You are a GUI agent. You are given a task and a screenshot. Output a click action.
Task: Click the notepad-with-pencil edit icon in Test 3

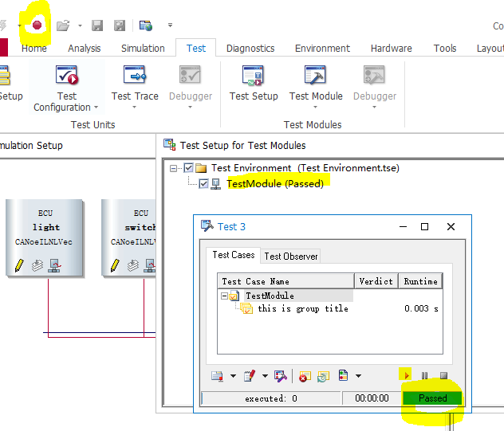click(x=250, y=376)
